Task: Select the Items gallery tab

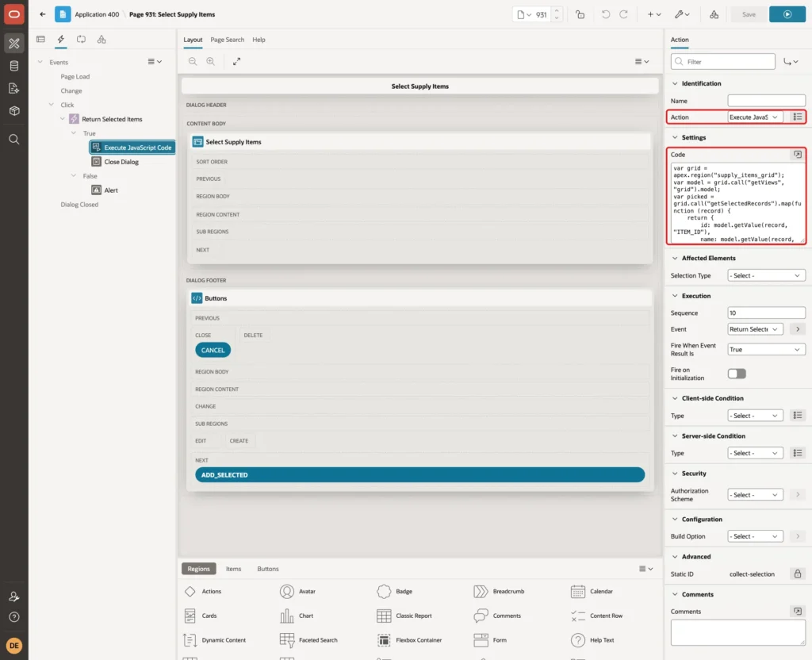Action: [x=234, y=568]
